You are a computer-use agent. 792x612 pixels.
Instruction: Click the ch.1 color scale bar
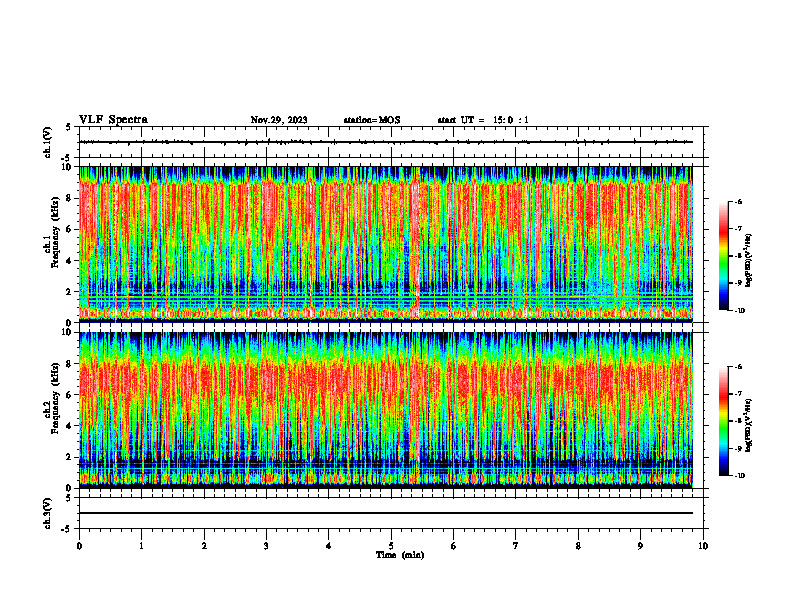coord(723,256)
